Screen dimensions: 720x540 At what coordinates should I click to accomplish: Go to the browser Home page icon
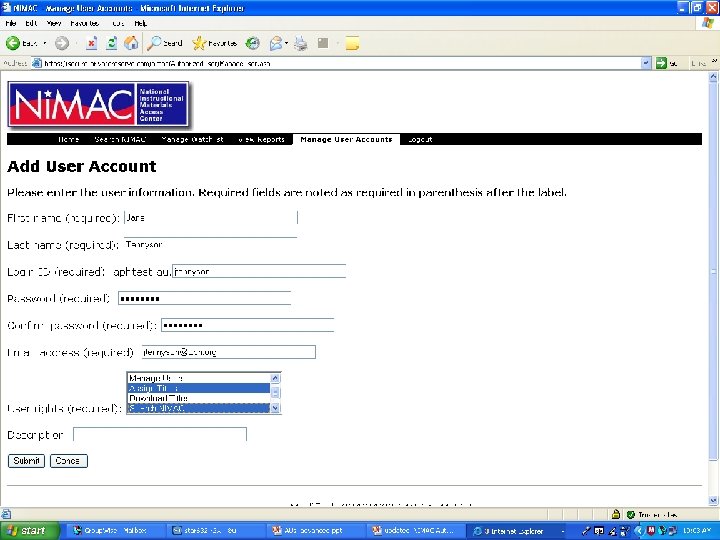(131, 43)
